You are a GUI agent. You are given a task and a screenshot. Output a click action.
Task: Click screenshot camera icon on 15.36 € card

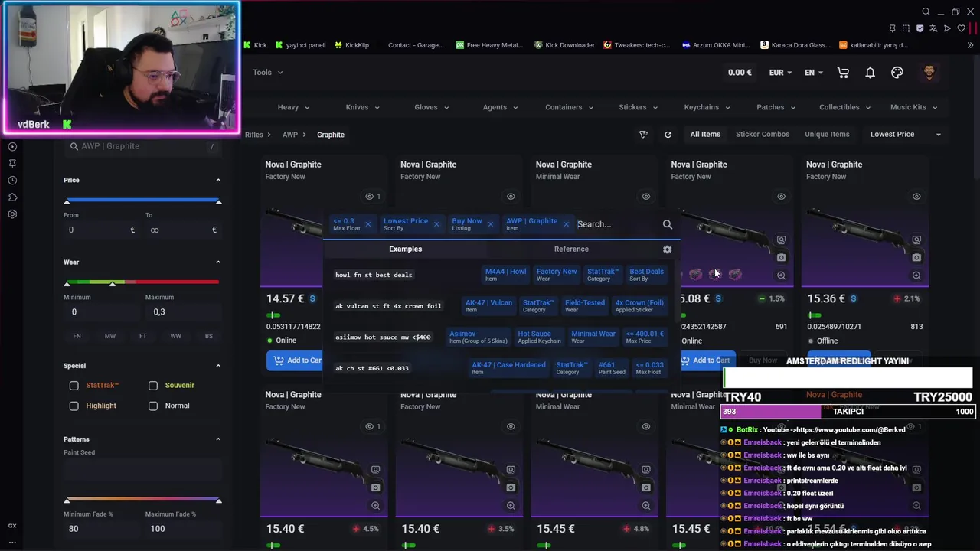pyautogui.click(x=916, y=258)
